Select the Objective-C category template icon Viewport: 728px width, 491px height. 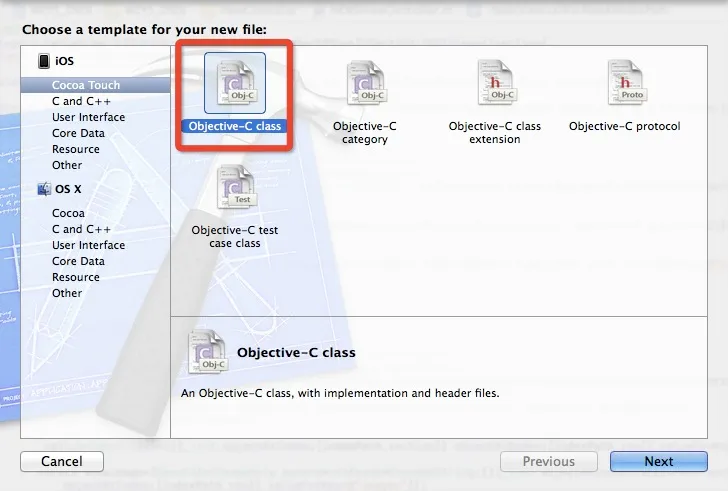[365, 83]
